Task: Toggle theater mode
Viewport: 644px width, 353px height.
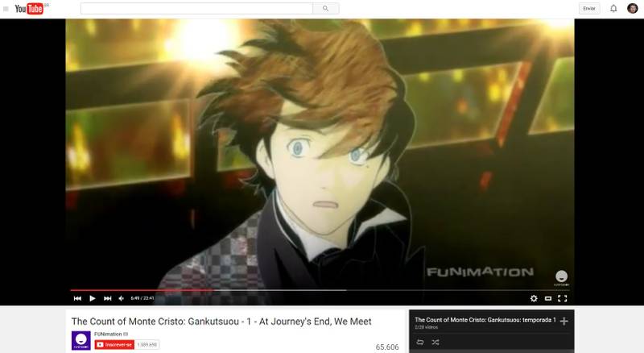Action: point(548,298)
